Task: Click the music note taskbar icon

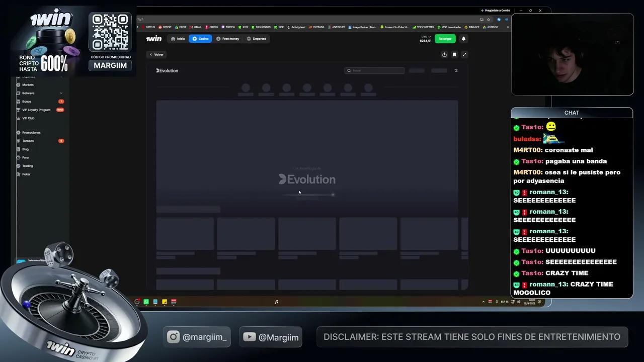Action: [x=276, y=302]
